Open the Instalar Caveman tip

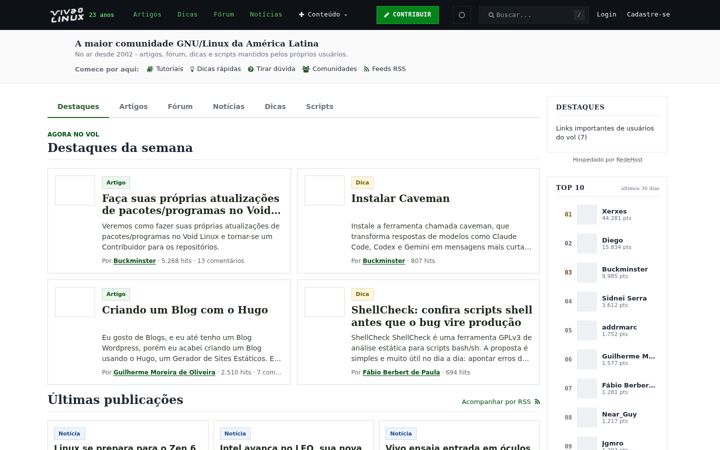pos(400,198)
